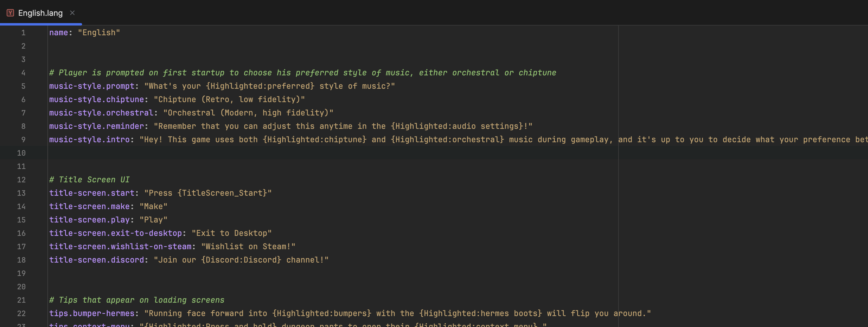Screen dimensions: 868x327
Task: Click the "Title Screen UI" comment
Action: (x=90, y=180)
